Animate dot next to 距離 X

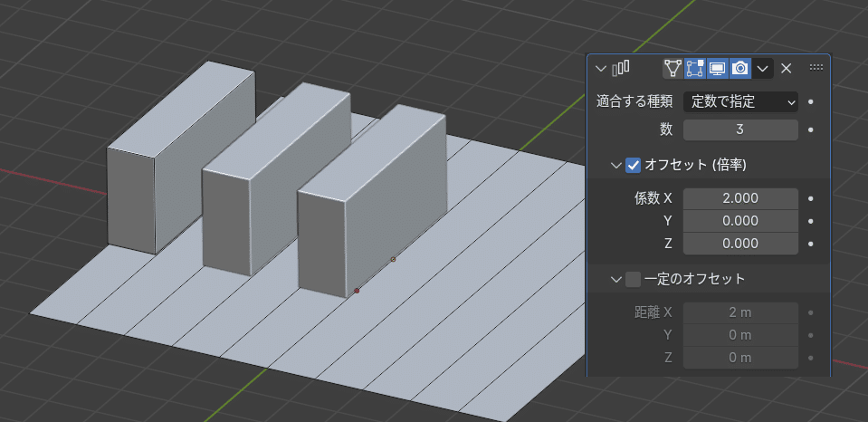pos(810,312)
